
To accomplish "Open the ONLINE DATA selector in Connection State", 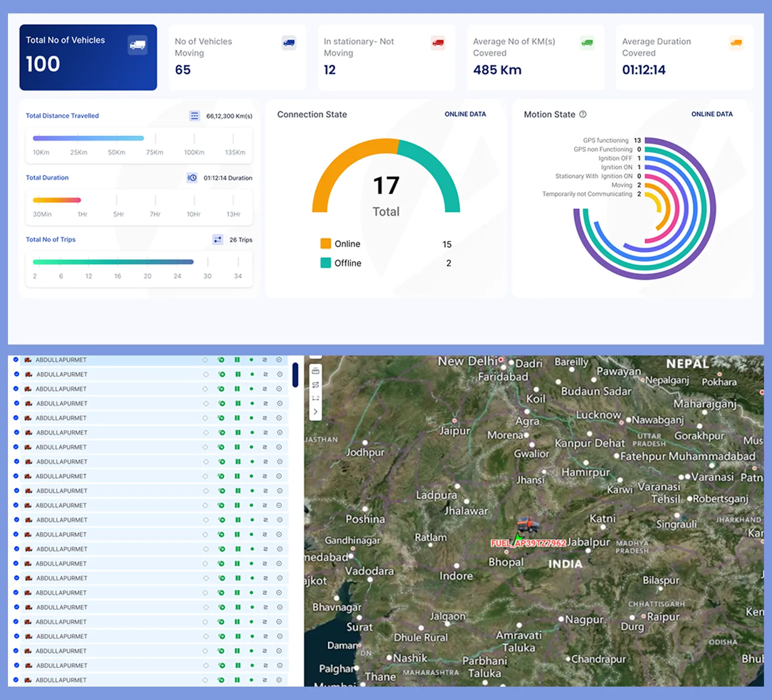I will point(465,114).
